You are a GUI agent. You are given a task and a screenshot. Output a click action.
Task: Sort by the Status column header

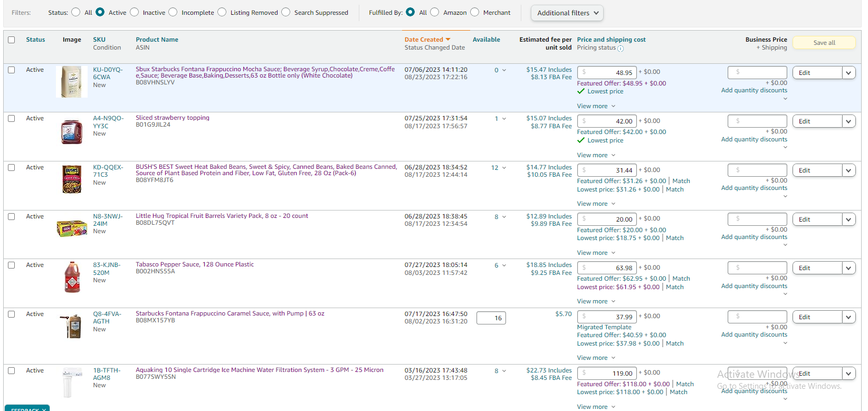(x=35, y=40)
